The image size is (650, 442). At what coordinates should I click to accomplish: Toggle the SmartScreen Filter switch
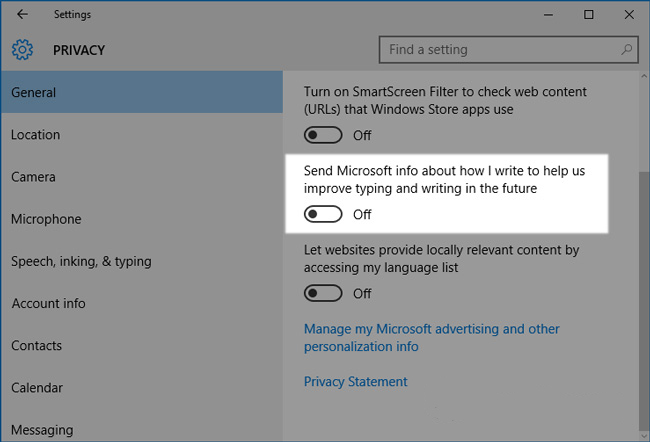click(x=323, y=135)
